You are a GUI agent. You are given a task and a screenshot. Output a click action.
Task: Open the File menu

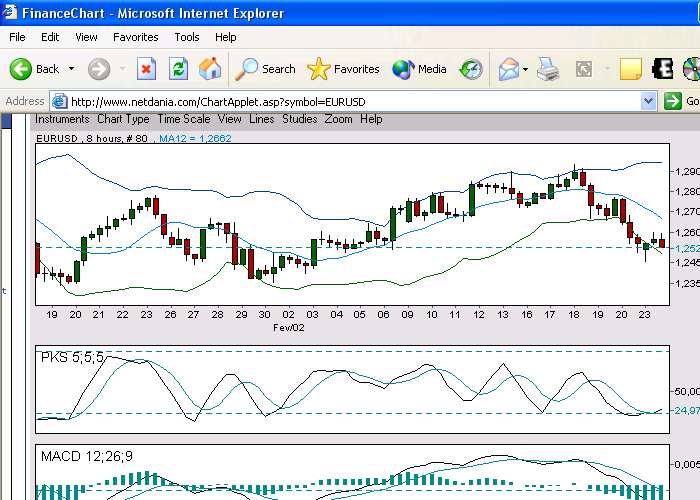(x=17, y=37)
